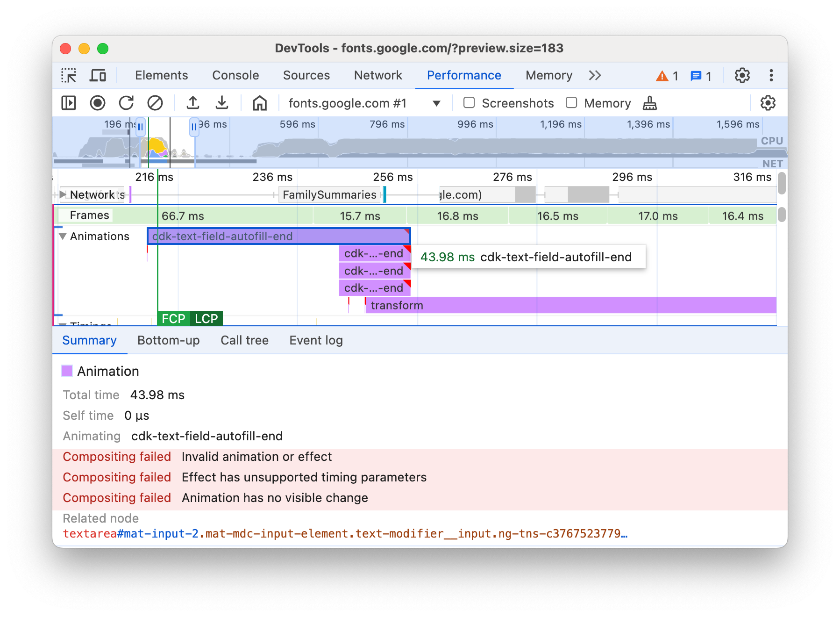Screen dimensions: 840x617
Task: Open capture settings with the gear icon
Action: point(768,103)
